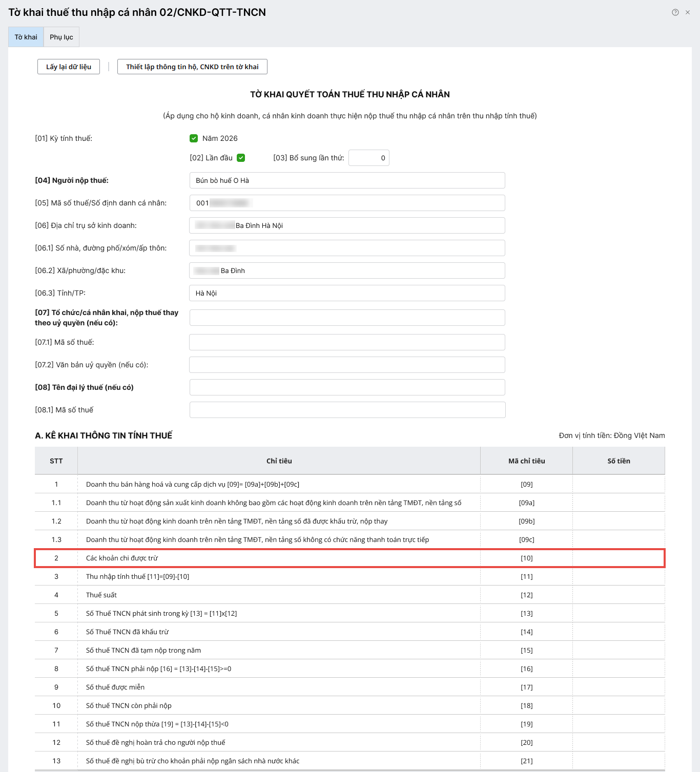This screenshot has width=700, height=772.
Task: Click amount cell for Các khoản chi được trừ
Action: (619, 558)
